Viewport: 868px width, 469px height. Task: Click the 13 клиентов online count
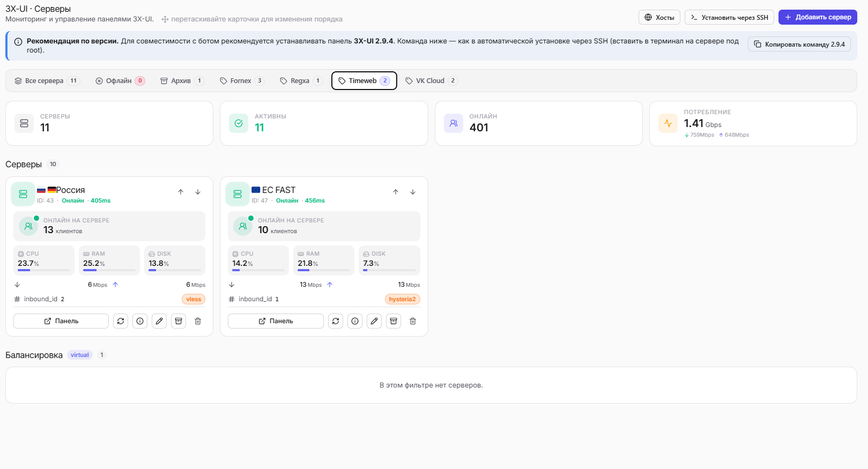(x=63, y=230)
